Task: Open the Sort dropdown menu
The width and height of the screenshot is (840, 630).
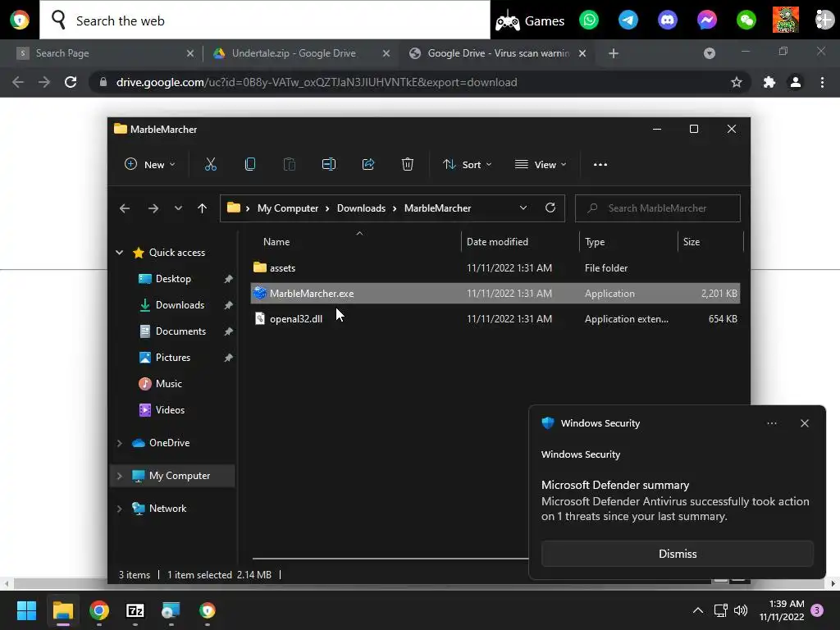Action: (467, 164)
